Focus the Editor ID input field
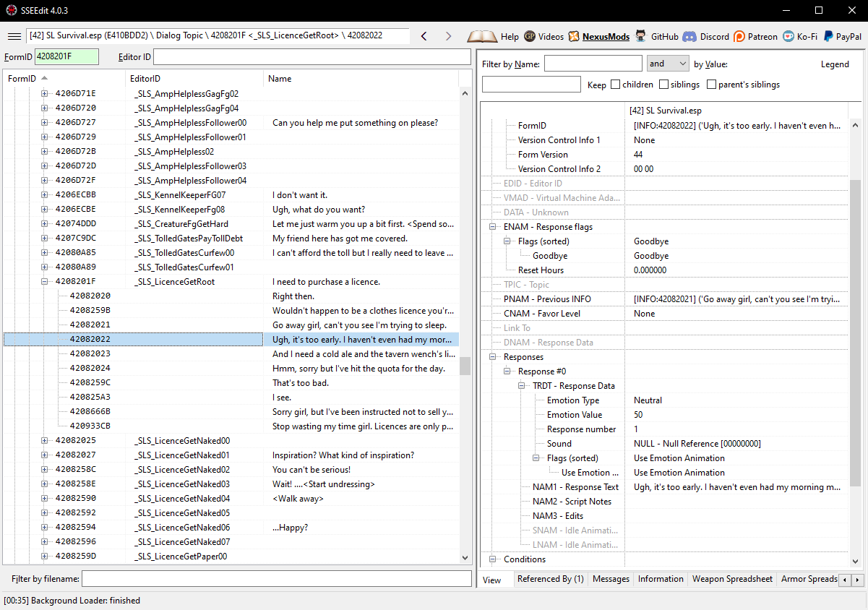 [x=312, y=56]
